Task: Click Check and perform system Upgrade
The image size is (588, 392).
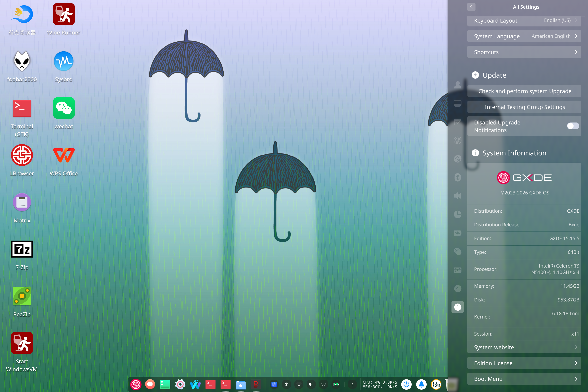Action: [524, 91]
